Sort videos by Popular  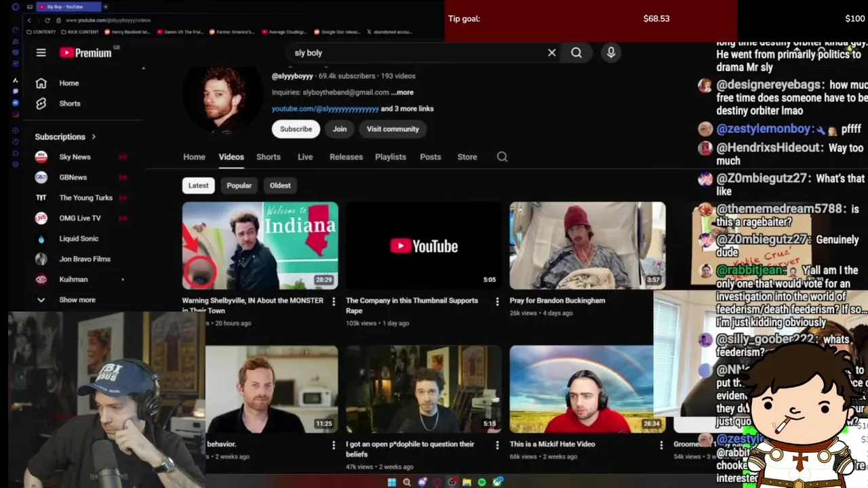click(x=239, y=185)
